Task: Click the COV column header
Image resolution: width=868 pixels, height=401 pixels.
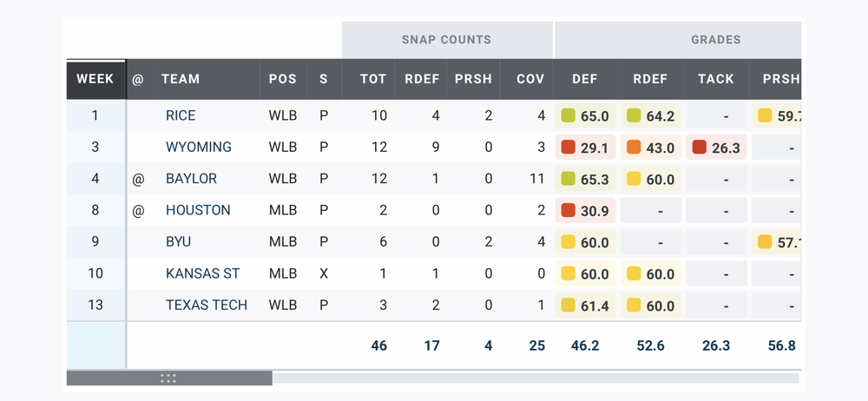Action: click(530, 79)
